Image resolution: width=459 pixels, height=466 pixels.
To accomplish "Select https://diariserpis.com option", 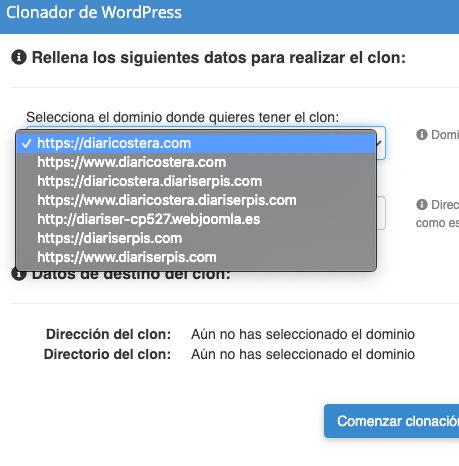I will coord(196,238).
